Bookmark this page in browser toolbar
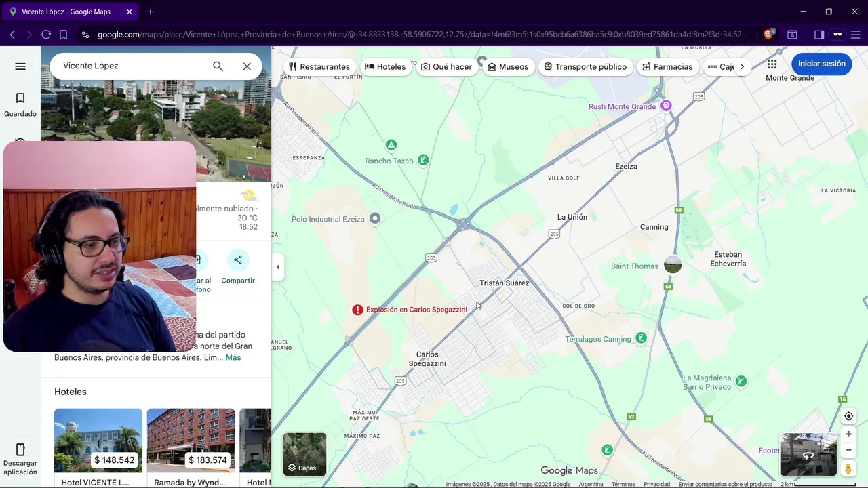Screen dimensions: 868x488 [x=63, y=35]
